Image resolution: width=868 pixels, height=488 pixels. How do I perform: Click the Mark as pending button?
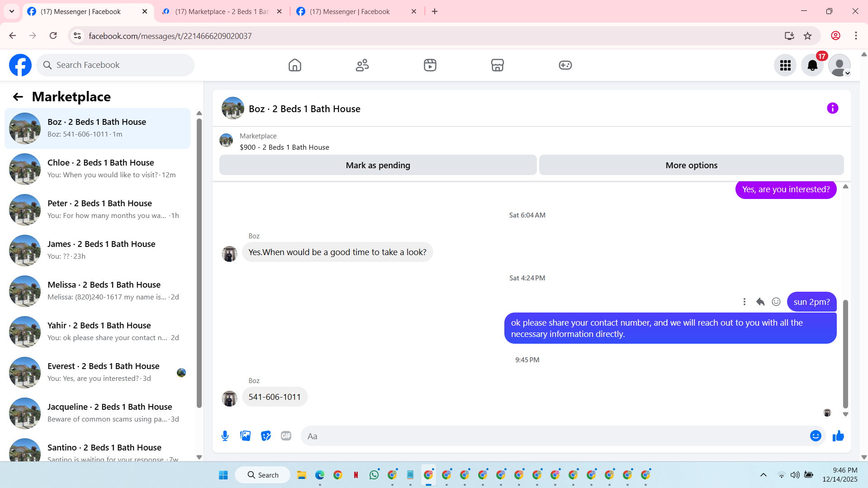378,165
